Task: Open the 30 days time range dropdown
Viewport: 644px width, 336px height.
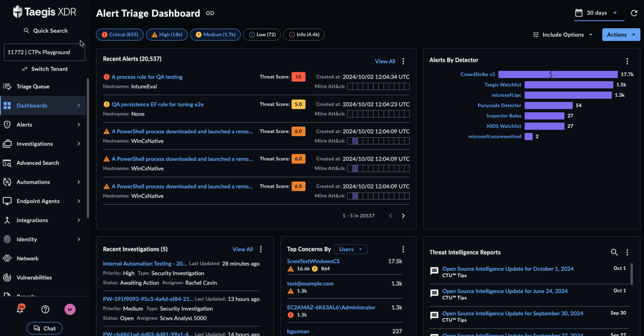Action: click(599, 13)
